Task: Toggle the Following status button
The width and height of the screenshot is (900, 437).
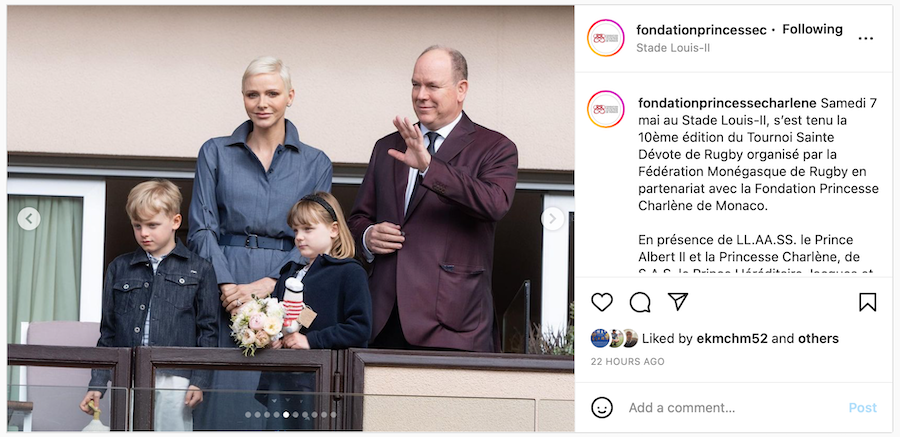Action: point(812,29)
